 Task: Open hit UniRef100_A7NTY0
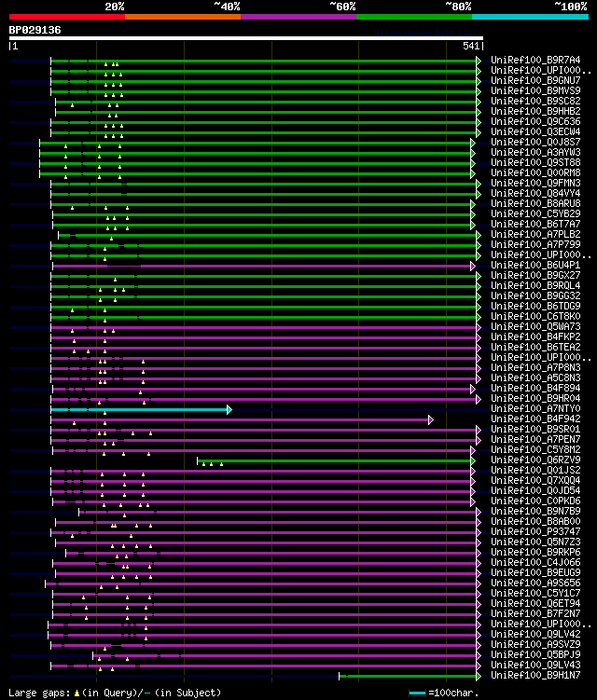click(535, 409)
